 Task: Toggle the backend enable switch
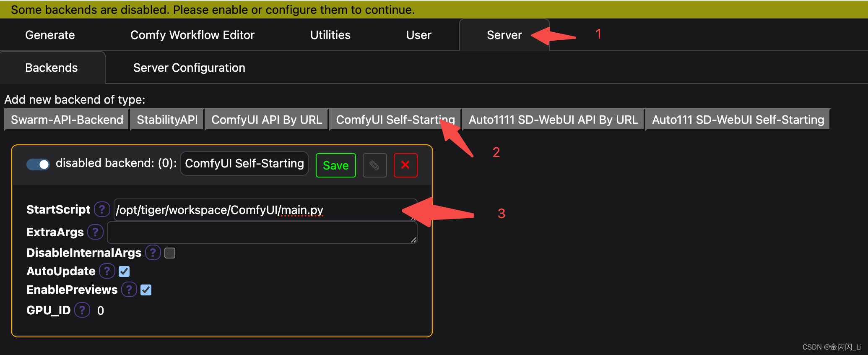click(38, 164)
